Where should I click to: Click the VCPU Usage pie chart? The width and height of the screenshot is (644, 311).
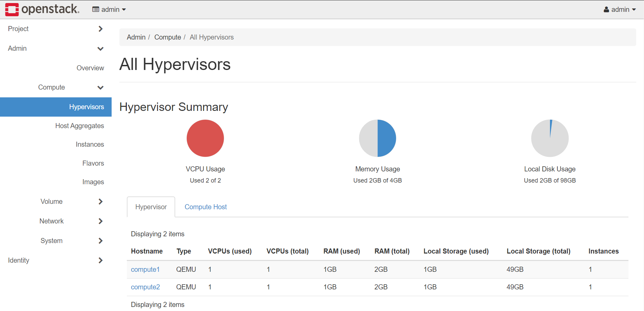coord(205,138)
